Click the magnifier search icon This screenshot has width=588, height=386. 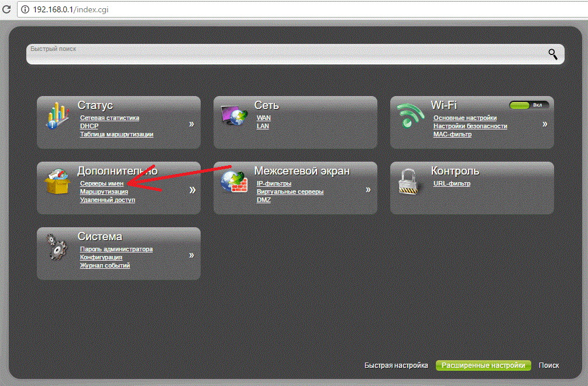553,54
